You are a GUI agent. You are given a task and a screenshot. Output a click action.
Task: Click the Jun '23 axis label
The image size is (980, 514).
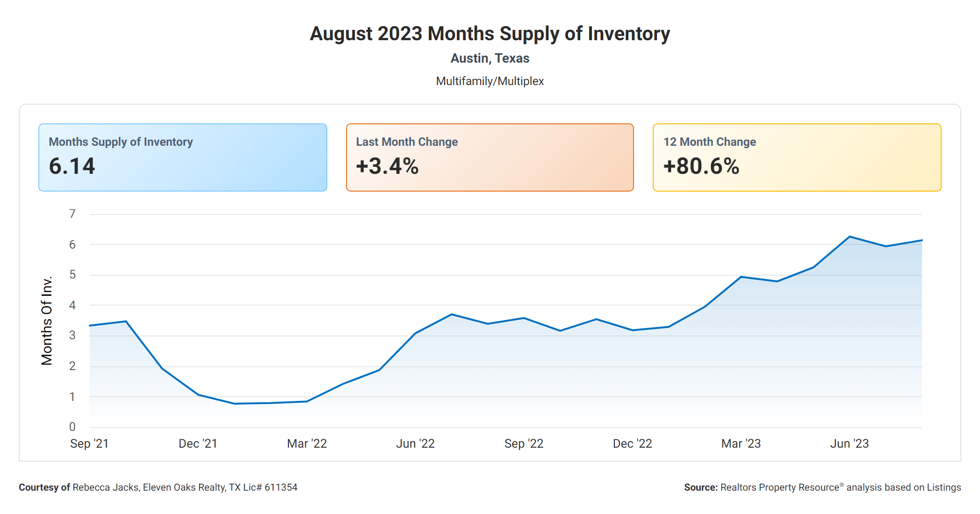[849, 443]
